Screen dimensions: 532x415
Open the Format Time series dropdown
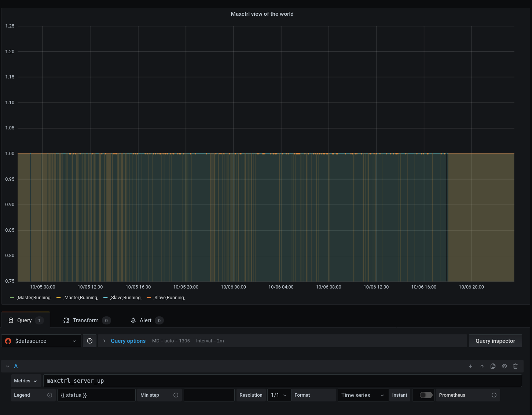(x=362, y=395)
